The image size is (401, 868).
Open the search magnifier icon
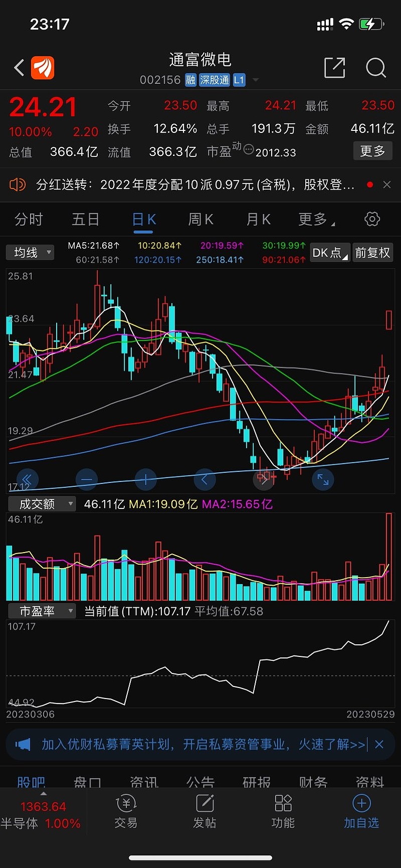[x=376, y=68]
